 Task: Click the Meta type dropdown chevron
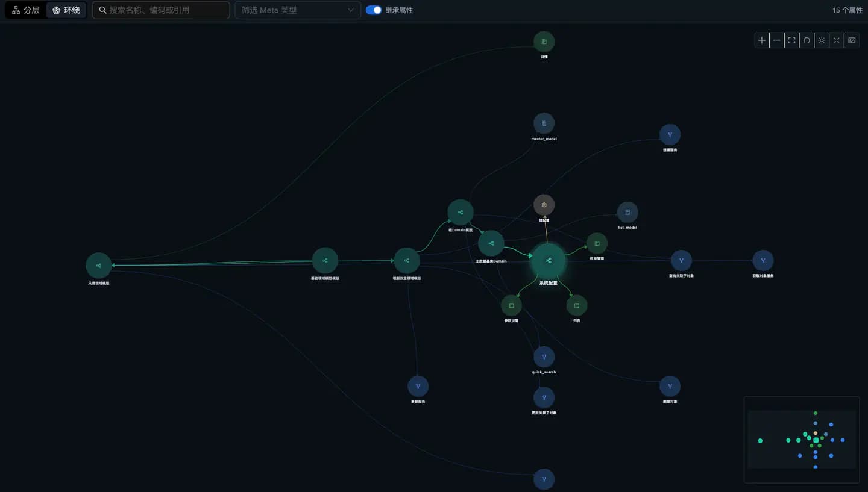(351, 10)
